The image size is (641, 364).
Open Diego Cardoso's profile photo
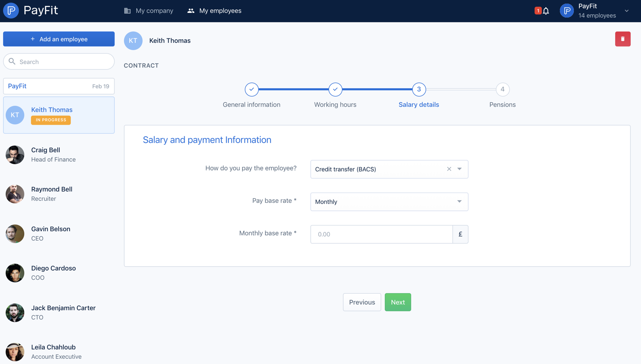click(15, 273)
